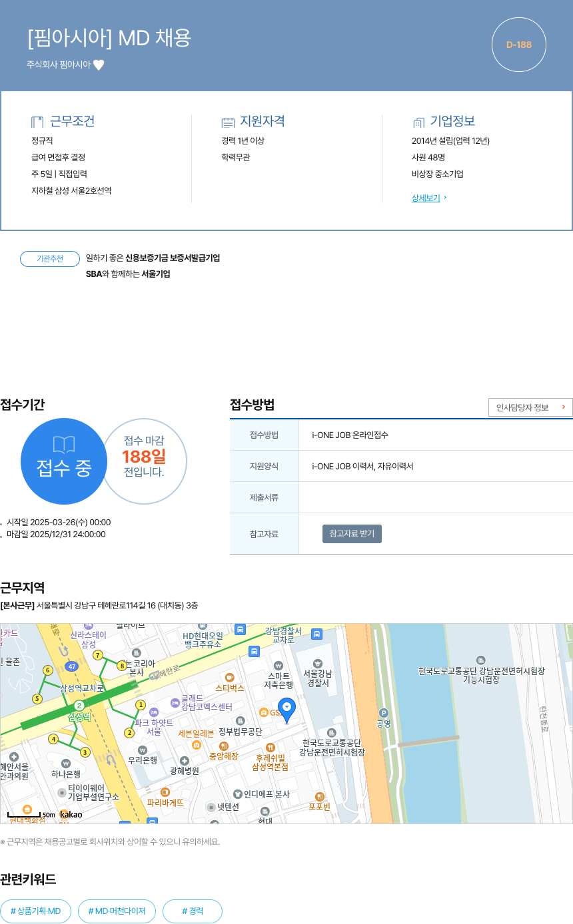Open the 상세보기 company details link

(426, 198)
